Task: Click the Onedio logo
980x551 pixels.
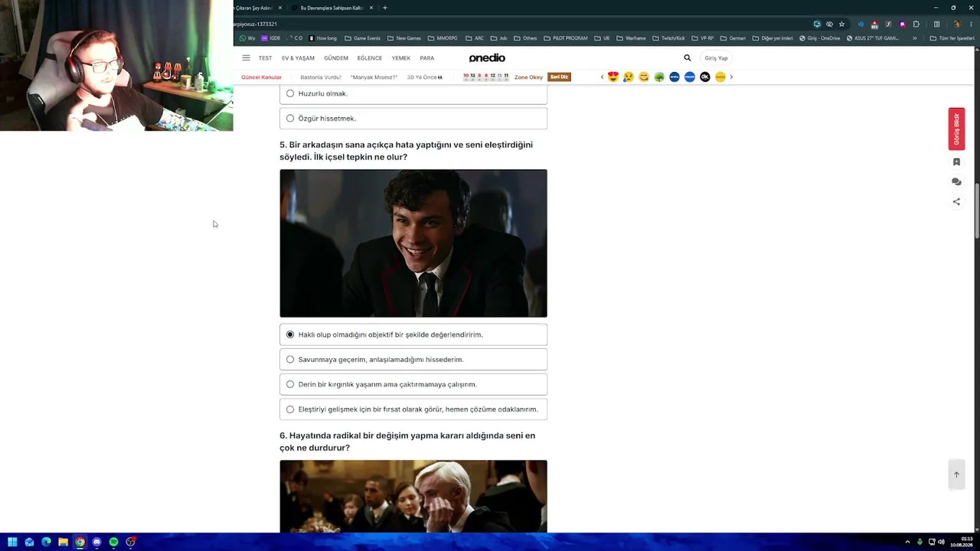Action: pyautogui.click(x=487, y=58)
